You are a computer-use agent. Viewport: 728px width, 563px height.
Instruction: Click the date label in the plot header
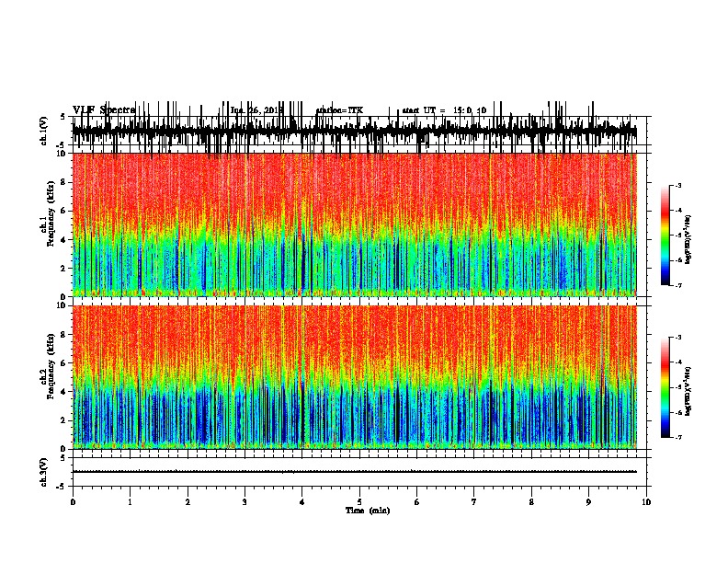point(256,110)
